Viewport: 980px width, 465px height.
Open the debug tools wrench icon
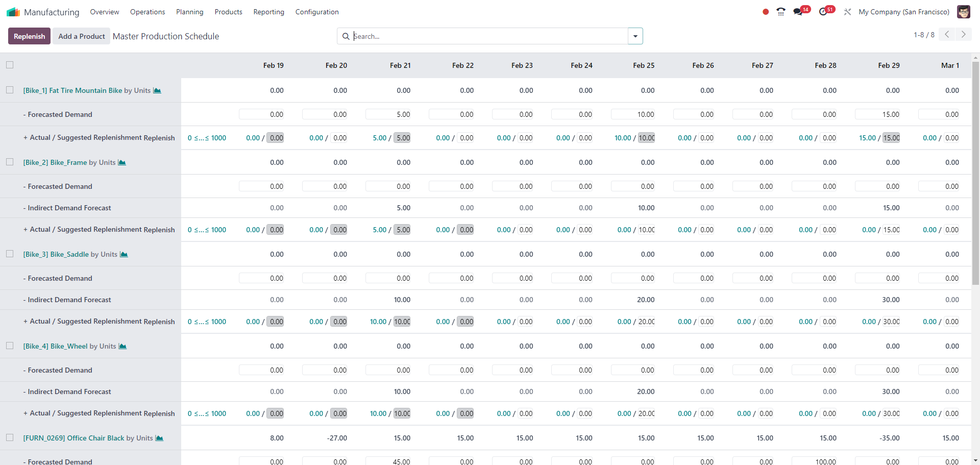coord(847,12)
